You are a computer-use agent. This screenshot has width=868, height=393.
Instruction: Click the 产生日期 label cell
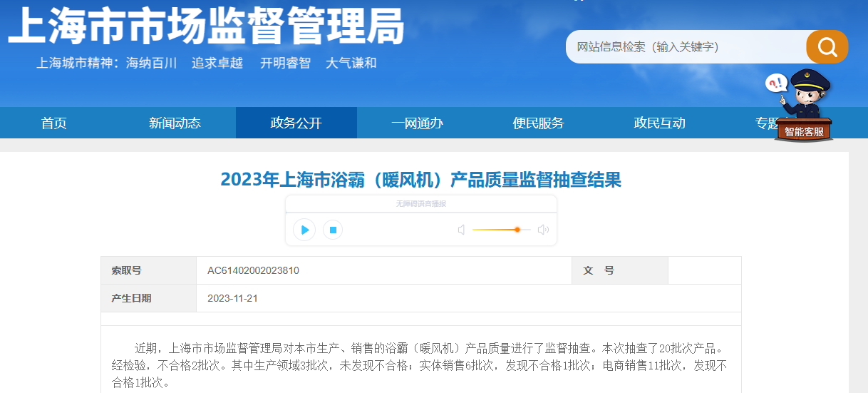click(x=149, y=298)
